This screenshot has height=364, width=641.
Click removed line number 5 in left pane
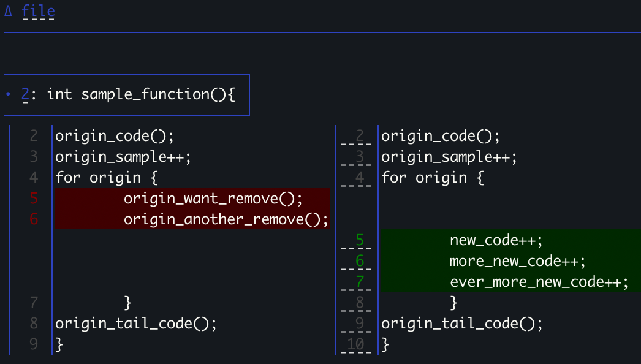click(34, 199)
